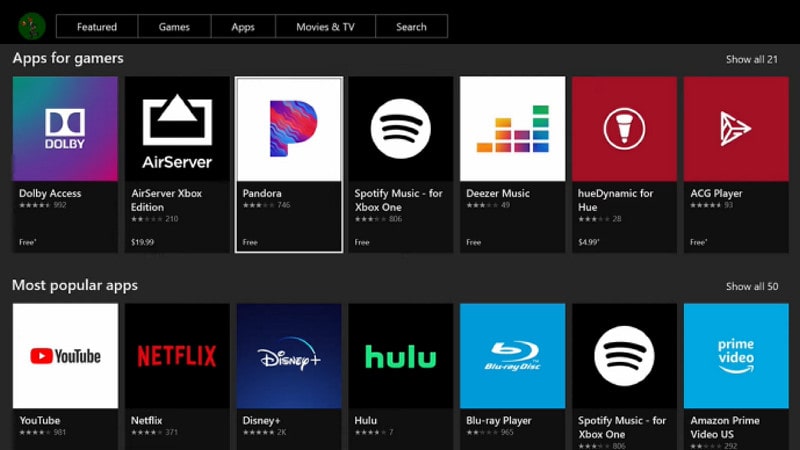
Task: Switch to the Games tab
Action: pos(174,27)
